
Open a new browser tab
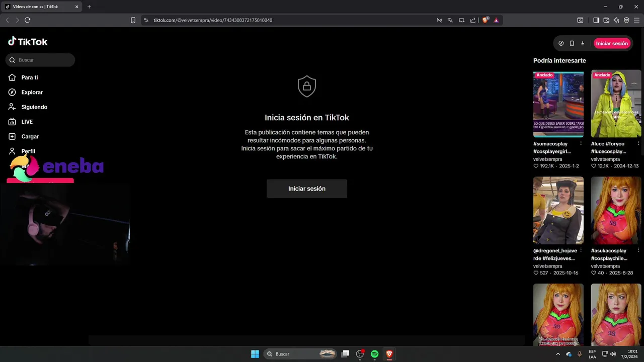(x=89, y=7)
